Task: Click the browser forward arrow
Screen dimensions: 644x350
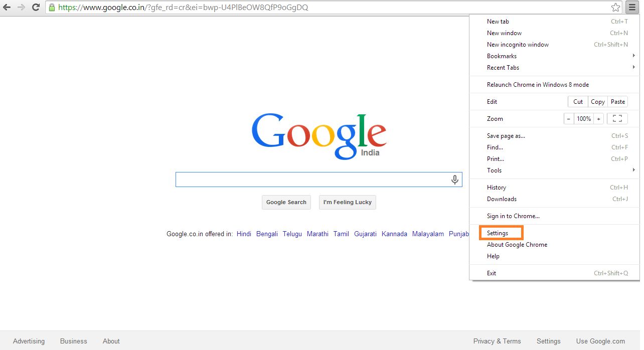Action: 21,8
